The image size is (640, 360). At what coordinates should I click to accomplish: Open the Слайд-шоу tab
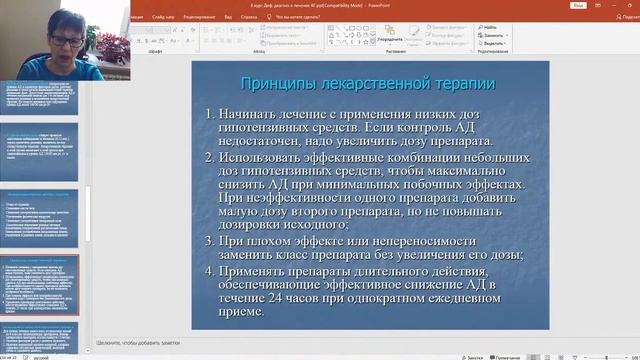pos(163,17)
